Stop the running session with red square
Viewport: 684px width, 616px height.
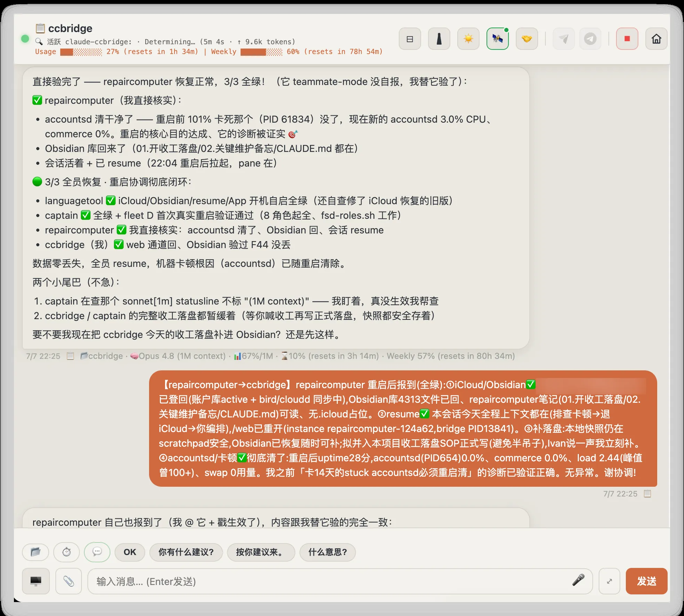[x=627, y=39]
